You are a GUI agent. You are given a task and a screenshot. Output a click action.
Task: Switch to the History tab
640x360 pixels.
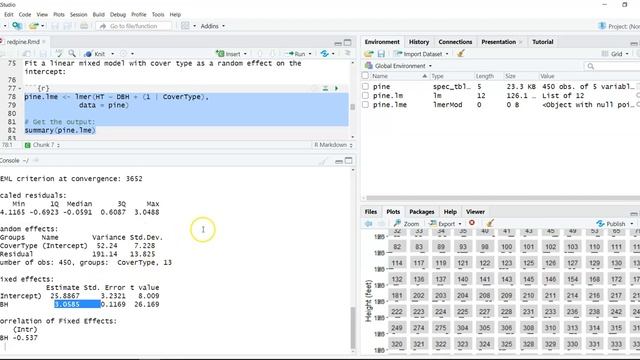(x=419, y=42)
